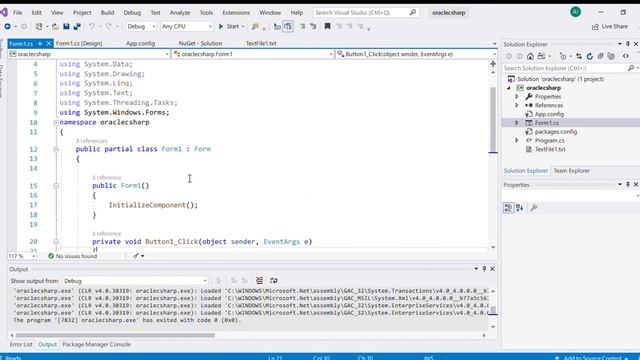The image size is (640, 360).
Task: Toggle the bookmark icon in the toolbar
Action: pos(327,27)
